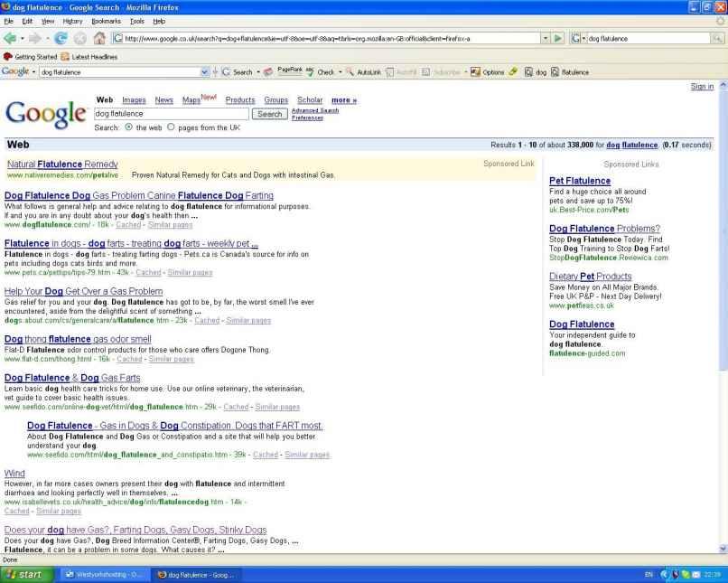
Task: Click the browser Back arrow button
Action: [13, 38]
